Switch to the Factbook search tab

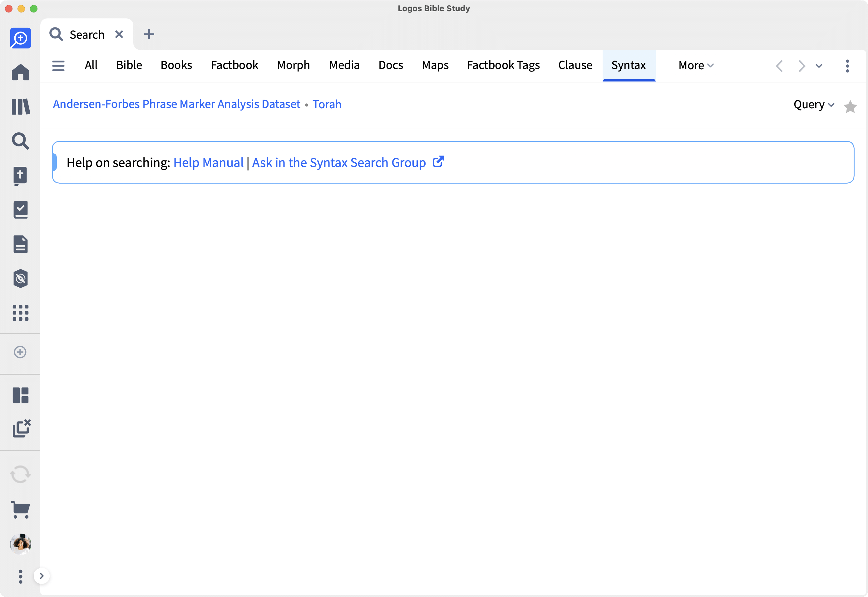[x=234, y=65]
